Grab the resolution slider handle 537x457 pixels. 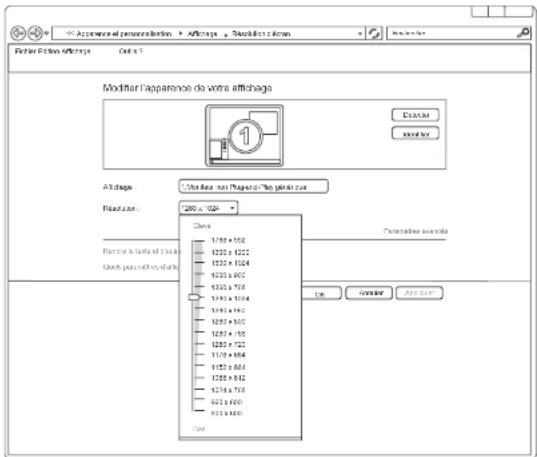point(194,297)
